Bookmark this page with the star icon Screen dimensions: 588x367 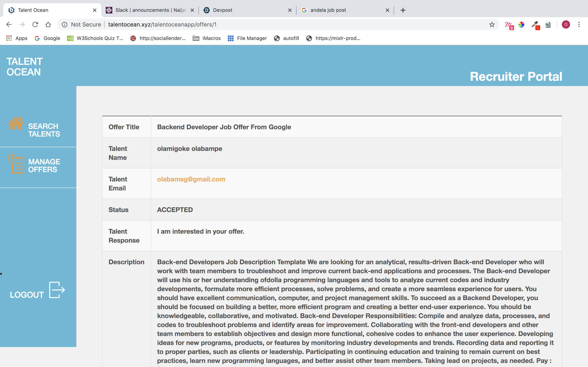[492, 24]
